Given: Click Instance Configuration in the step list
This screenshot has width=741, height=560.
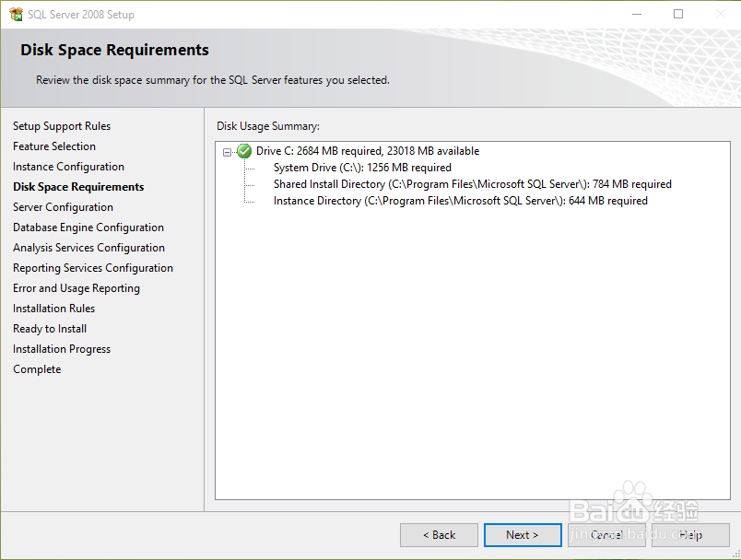Looking at the screenshot, I should coord(68,167).
